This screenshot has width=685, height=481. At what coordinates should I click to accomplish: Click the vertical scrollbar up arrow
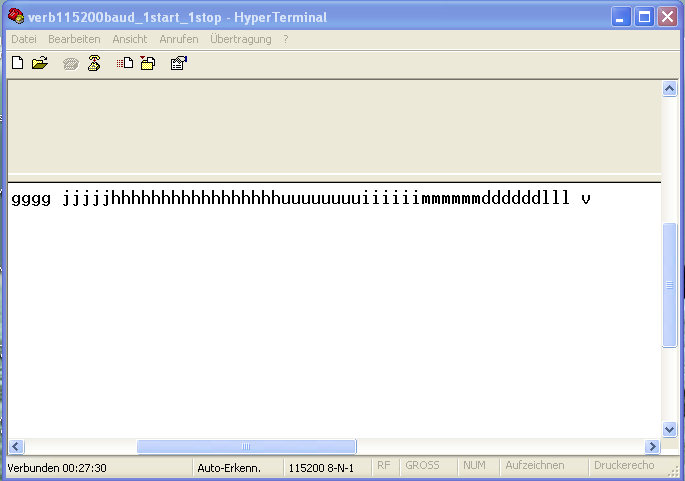[x=670, y=89]
